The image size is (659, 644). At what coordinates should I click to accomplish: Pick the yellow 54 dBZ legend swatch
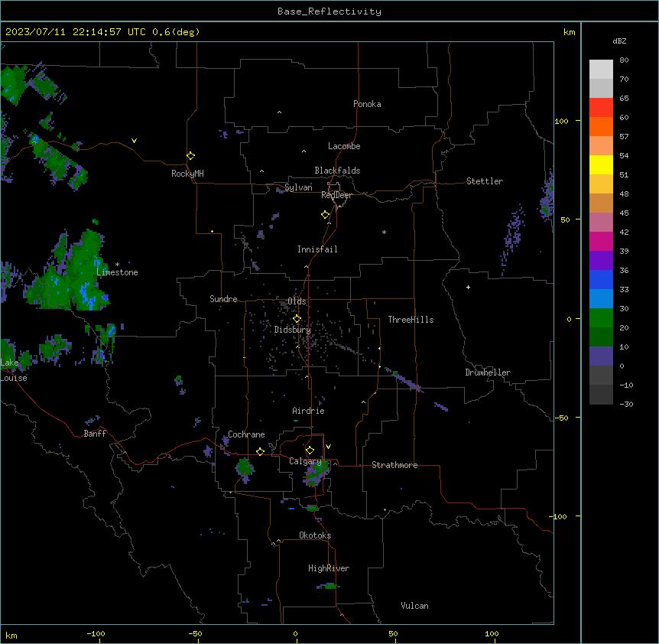pyautogui.click(x=601, y=164)
